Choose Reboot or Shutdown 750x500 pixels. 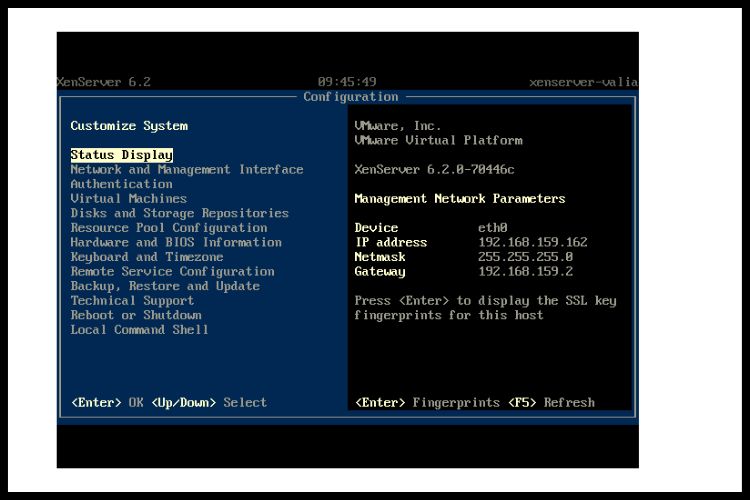tap(136, 315)
